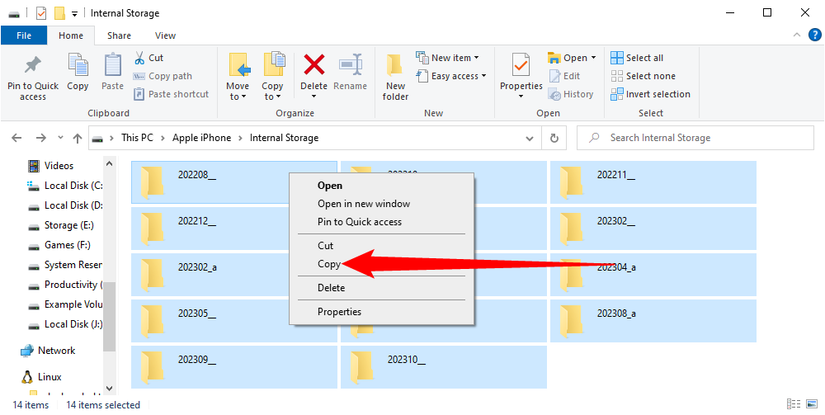The width and height of the screenshot is (825, 415).
Task: Select the Cut scissors icon in ribbon
Action: click(139, 58)
